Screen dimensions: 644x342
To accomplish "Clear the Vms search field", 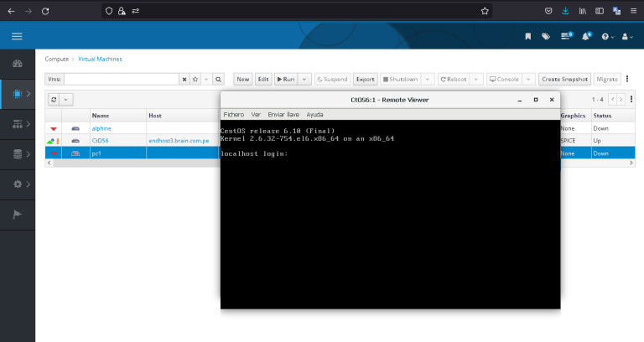I will click(x=184, y=79).
